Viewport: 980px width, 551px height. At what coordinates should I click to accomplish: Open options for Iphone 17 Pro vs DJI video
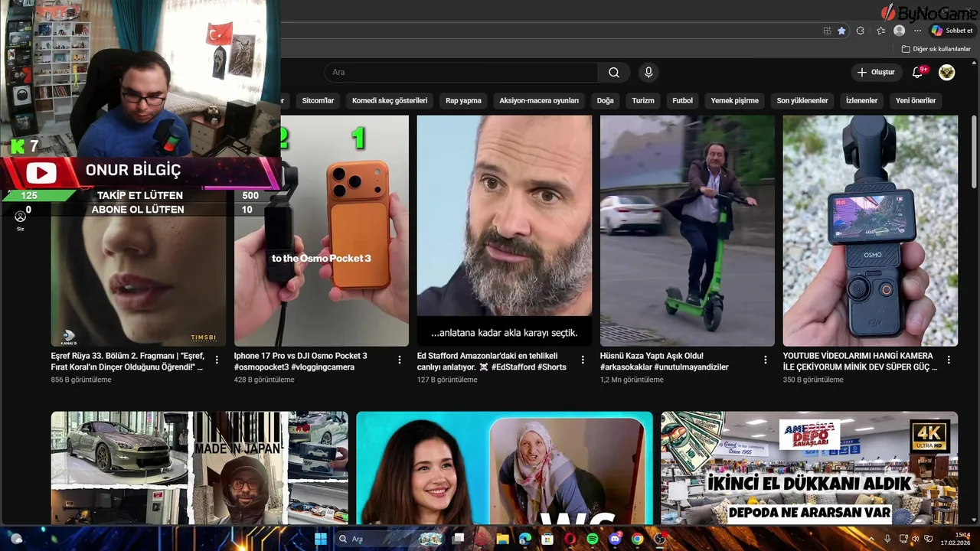pos(400,360)
